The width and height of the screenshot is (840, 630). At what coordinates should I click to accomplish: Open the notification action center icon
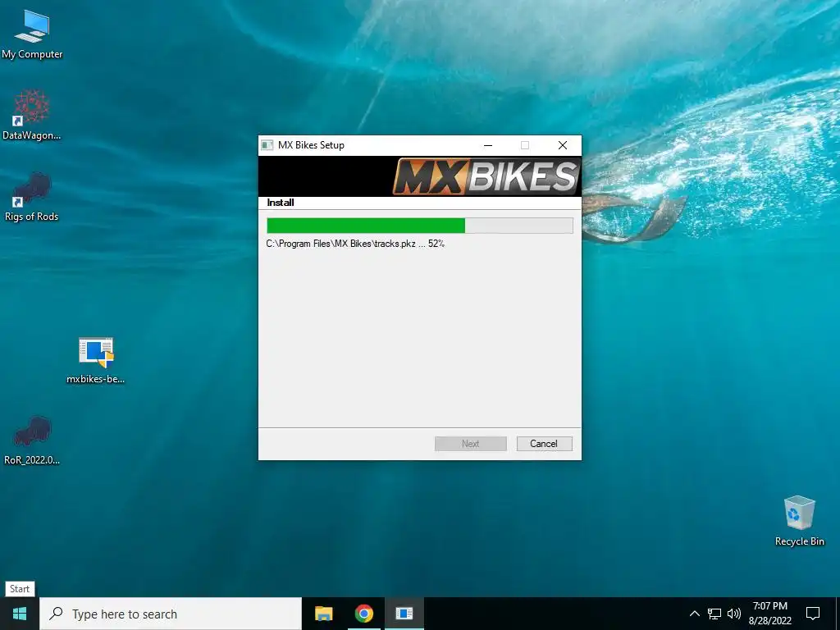tap(813, 614)
